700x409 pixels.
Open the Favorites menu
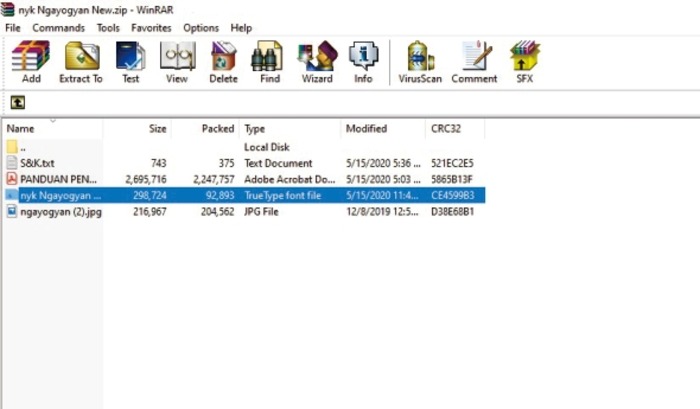click(x=151, y=28)
